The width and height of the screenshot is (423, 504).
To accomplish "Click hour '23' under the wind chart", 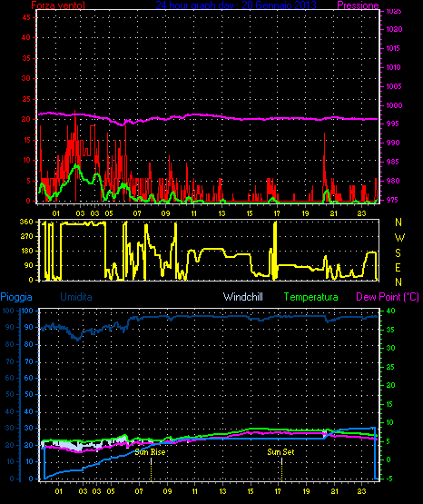I will click(362, 213).
